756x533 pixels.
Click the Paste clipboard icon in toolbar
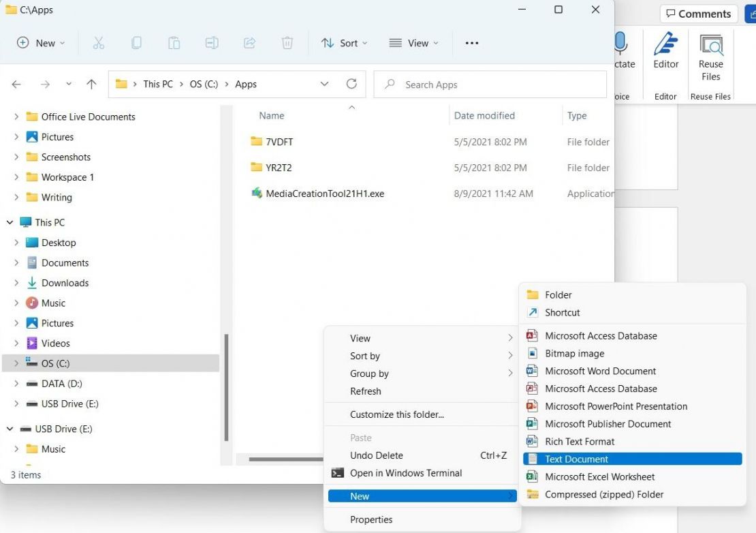pyautogui.click(x=174, y=43)
